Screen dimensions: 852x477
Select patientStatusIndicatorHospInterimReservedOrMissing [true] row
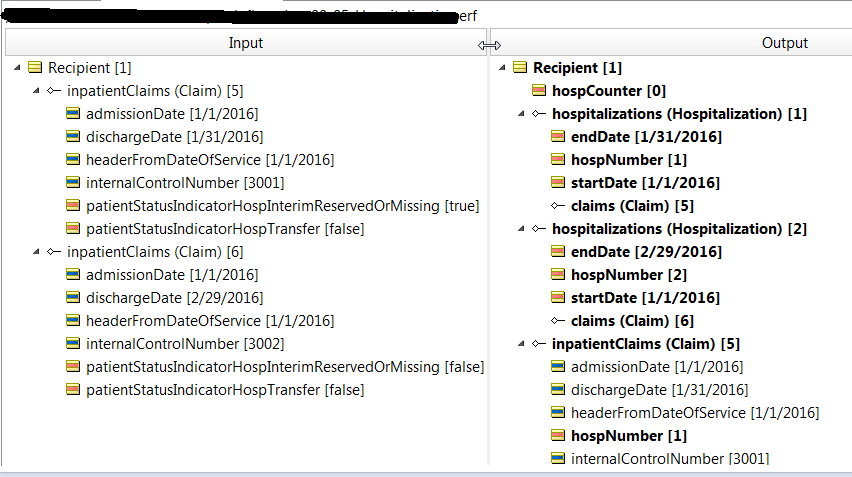coord(283,205)
